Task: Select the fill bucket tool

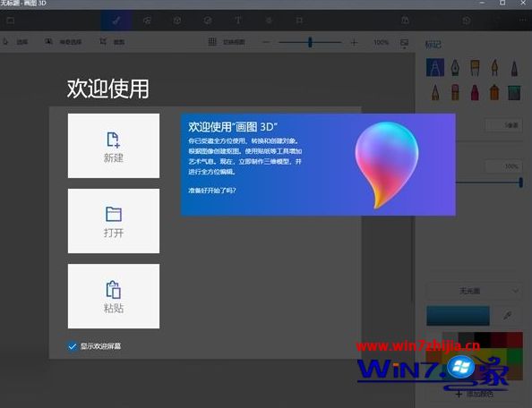Action: (514, 92)
